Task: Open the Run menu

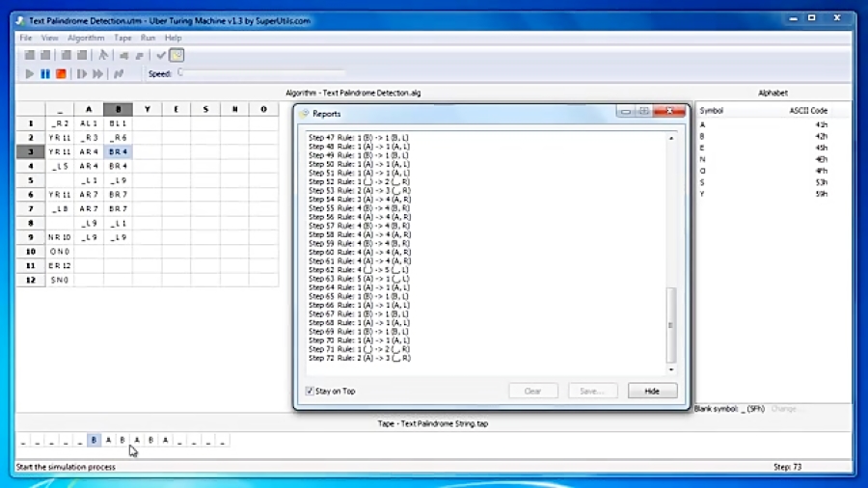Action: [x=148, y=38]
